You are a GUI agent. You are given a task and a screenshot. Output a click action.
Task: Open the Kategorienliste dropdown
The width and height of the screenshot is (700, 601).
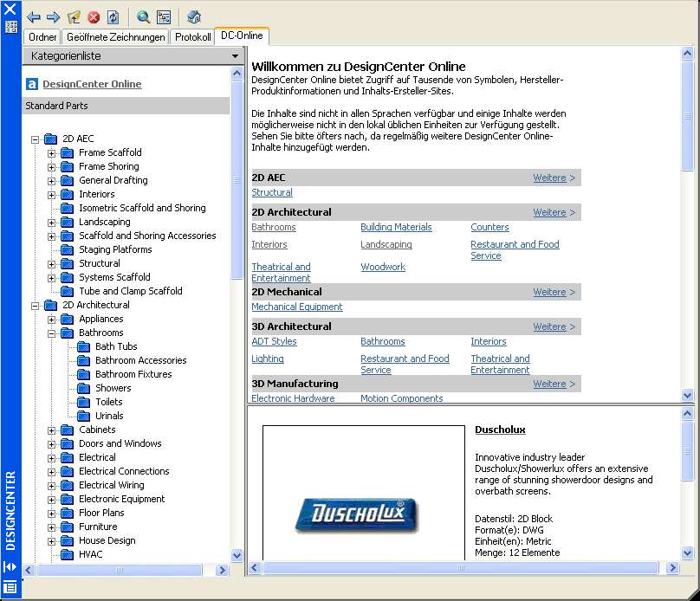(x=235, y=56)
